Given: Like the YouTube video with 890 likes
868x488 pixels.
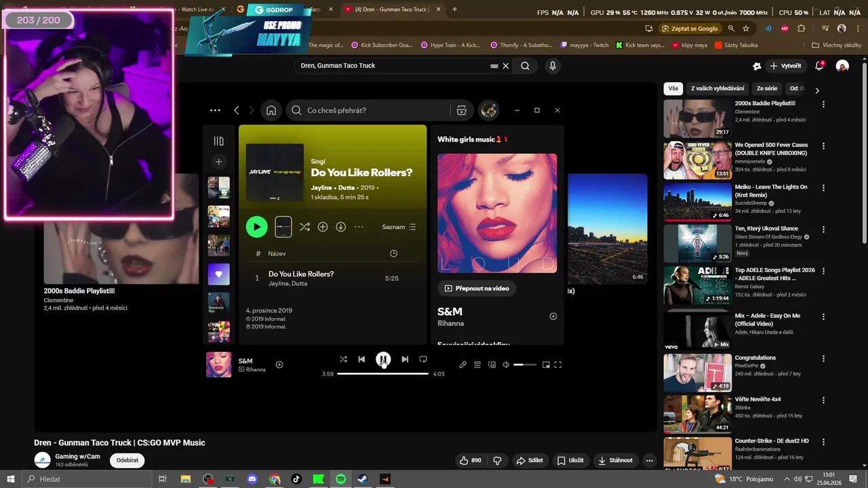Looking at the screenshot, I should tap(470, 460).
